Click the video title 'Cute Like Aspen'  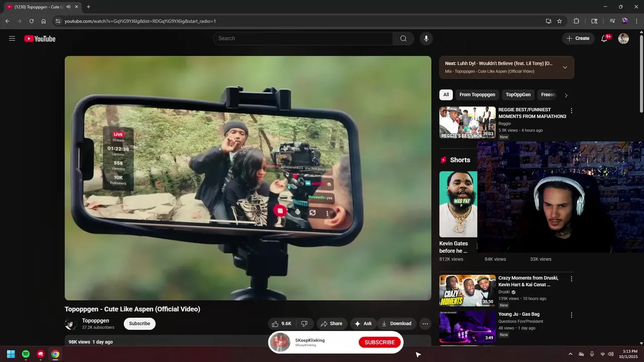[132, 309]
